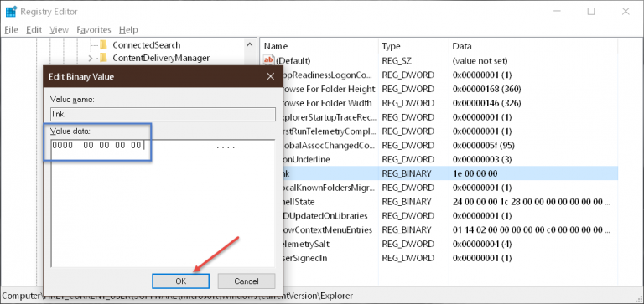Click the Value name field containing link
The width and height of the screenshot is (644, 304).
click(x=163, y=114)
